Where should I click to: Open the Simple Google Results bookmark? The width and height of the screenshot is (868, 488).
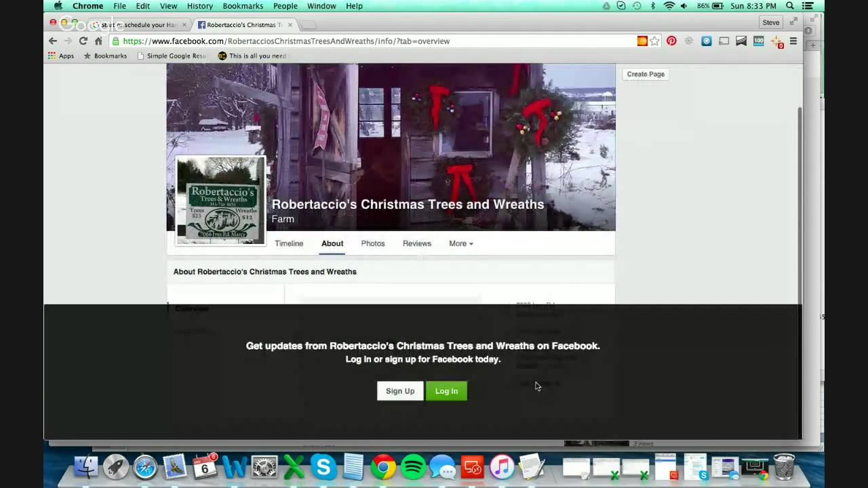[172, 56]
